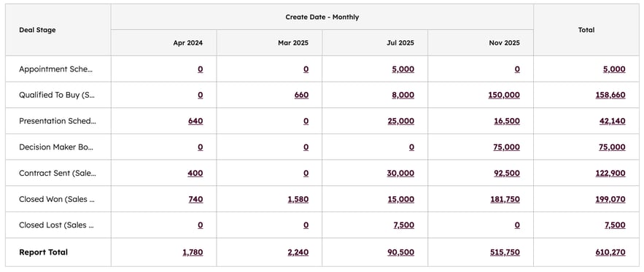Viewport: 644px width, 272px height.
Task: Open Report Total Jul 2025 value 90,500
Action: point(401,252)
